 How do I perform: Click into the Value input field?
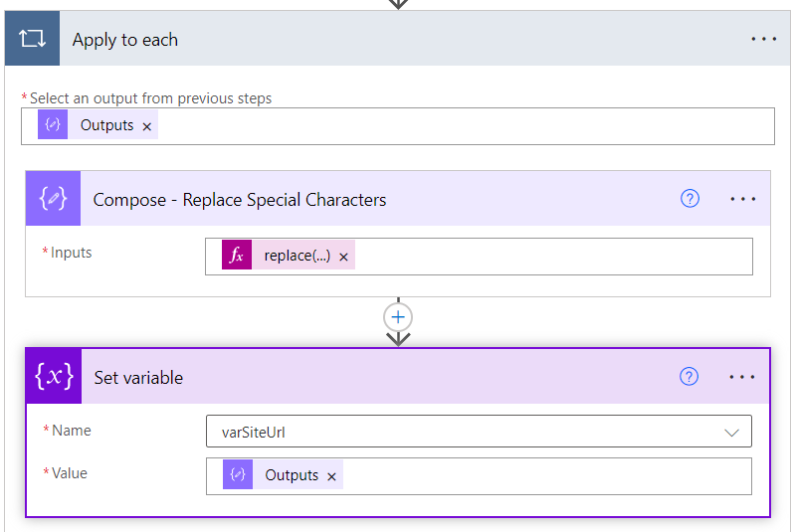[479, 476]
